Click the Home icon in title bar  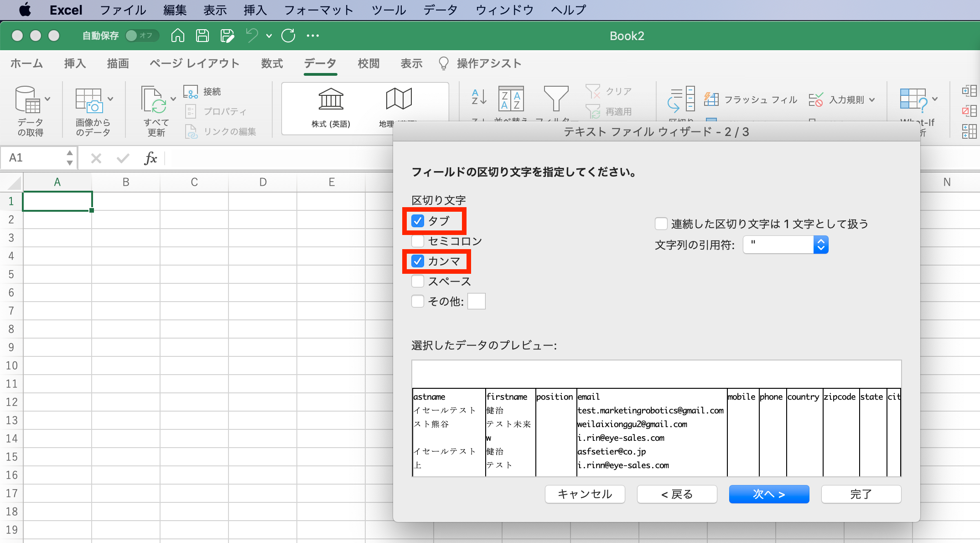[177, 36]
